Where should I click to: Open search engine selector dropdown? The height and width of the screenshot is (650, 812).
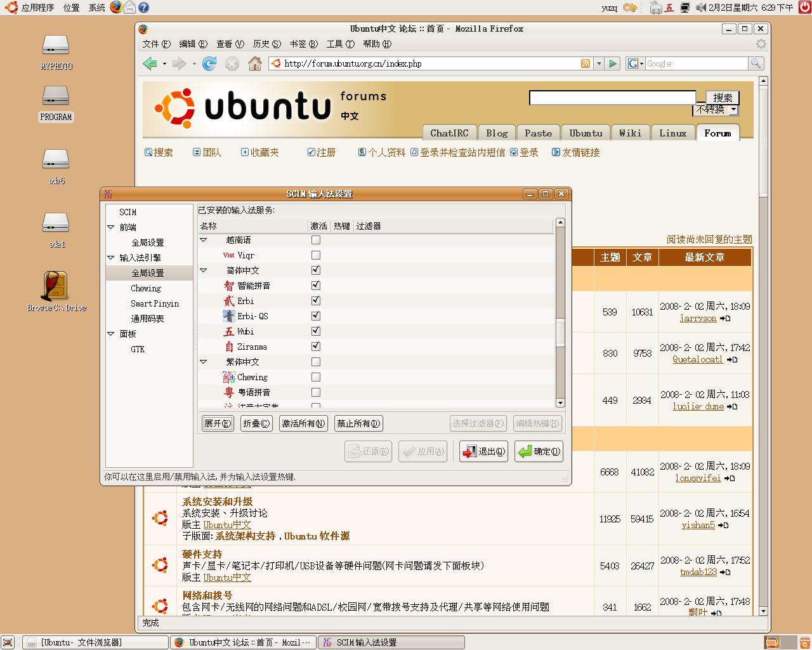point(635,63)
